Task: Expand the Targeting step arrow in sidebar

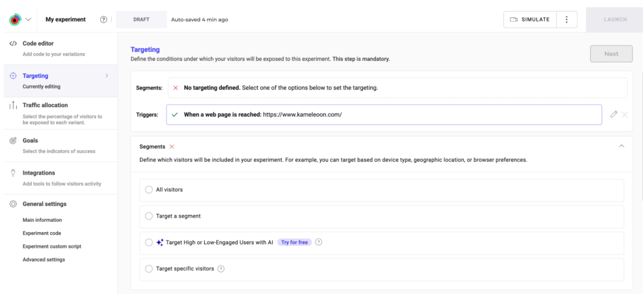Action: [107, 76]
